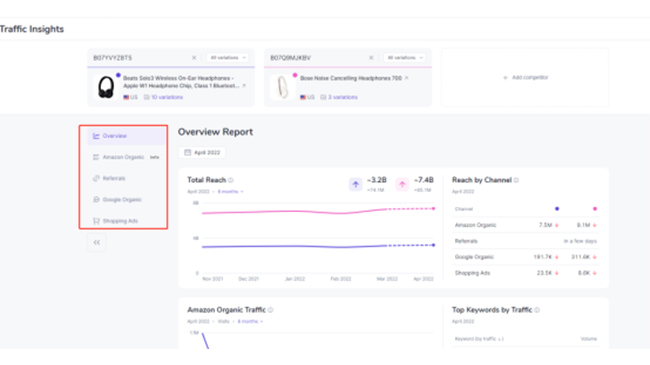Open All variations dropdown for Bose product
The height and width of the screenshot is (365, 650).
coord(405,58)
